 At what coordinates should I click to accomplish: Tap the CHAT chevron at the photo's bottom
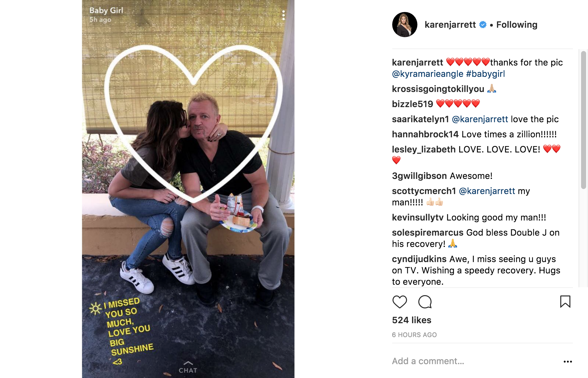188,367
